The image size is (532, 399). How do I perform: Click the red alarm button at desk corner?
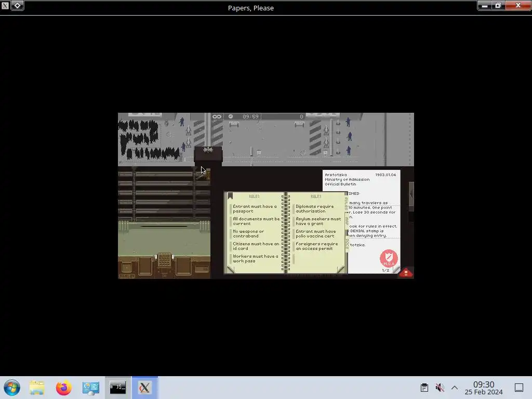click(406, 272)
